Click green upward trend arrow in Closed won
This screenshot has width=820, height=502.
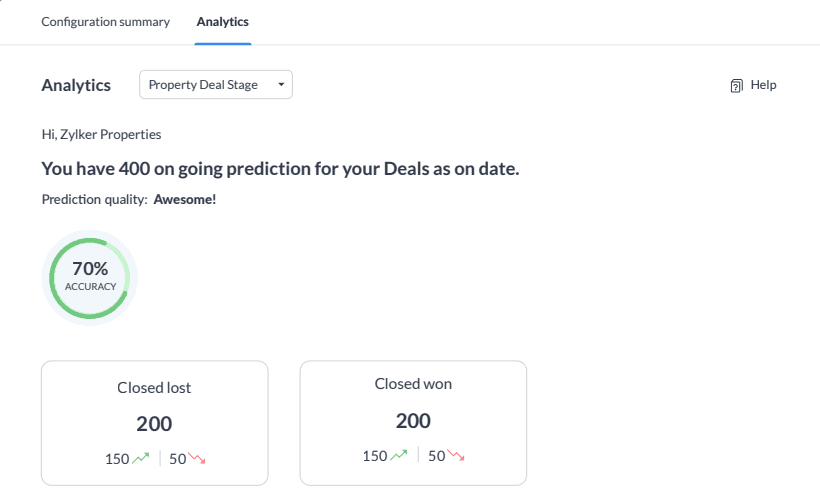coord(399,455)
